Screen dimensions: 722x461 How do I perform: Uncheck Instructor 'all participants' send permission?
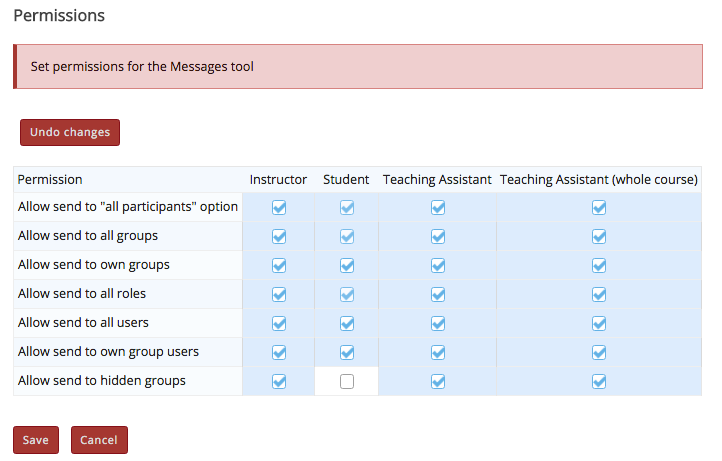279,208
